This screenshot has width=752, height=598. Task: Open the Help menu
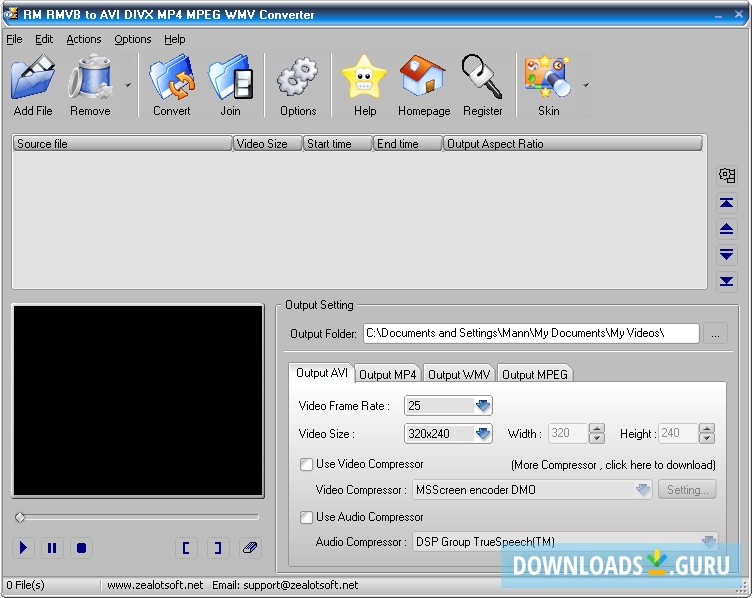point(175,39)
